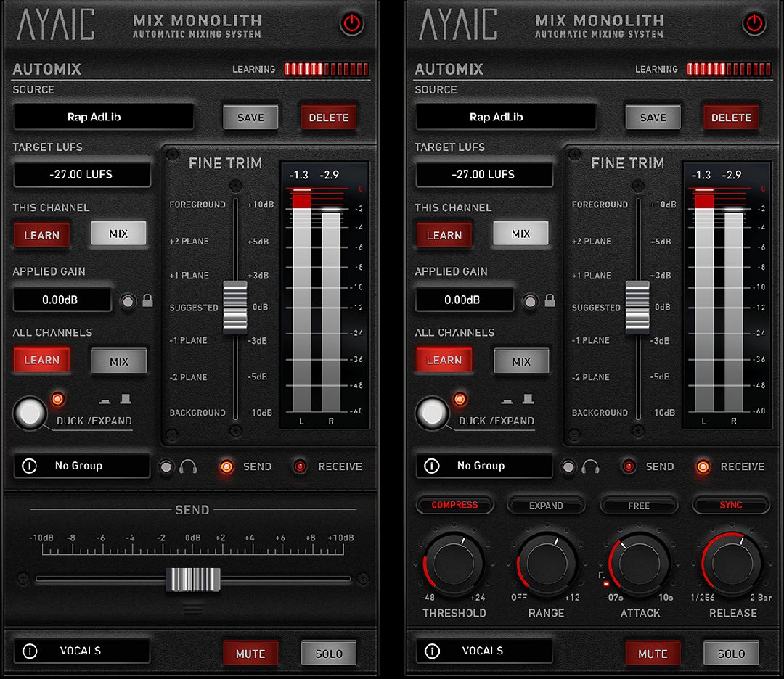
Task: Enable the RECEIVE LED in the left plugin
Action: pyautogui.click(x=300, y=466)
